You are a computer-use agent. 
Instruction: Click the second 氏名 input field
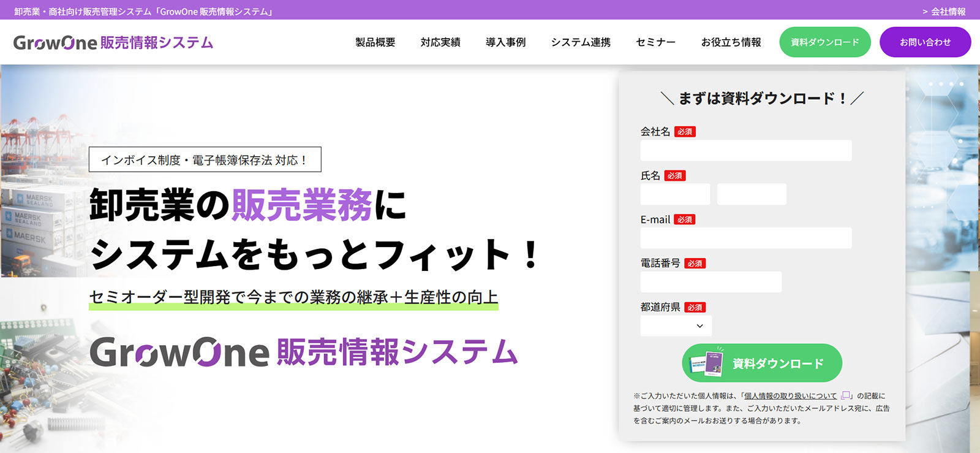[x=752, y=194]
